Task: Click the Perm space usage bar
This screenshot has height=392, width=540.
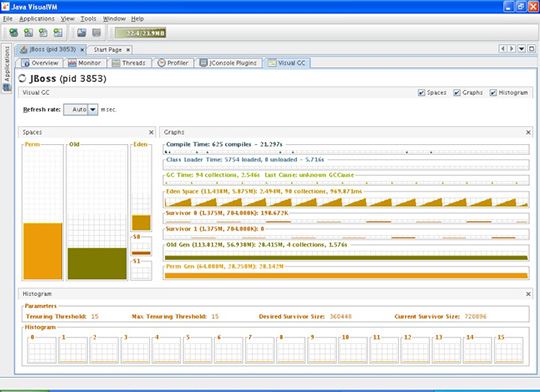Action: point(43,251)
